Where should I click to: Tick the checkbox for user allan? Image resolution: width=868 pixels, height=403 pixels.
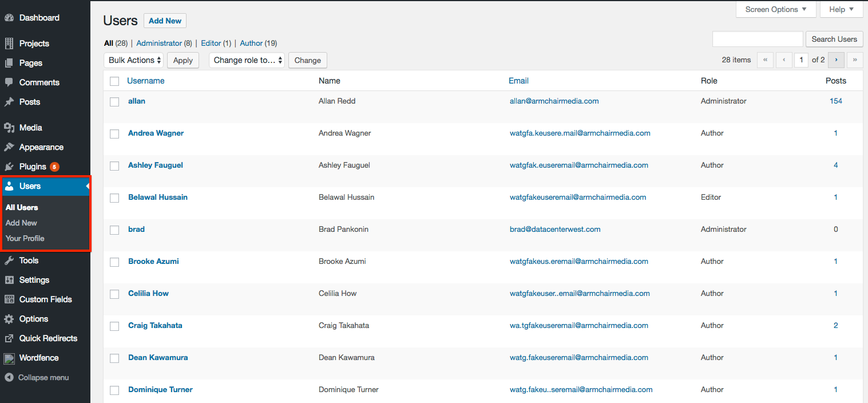click(x=114, y=102)
